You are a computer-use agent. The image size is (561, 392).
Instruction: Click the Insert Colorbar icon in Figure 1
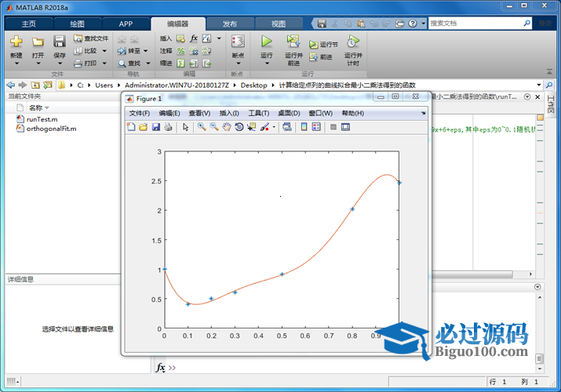(x=304, y=127)
